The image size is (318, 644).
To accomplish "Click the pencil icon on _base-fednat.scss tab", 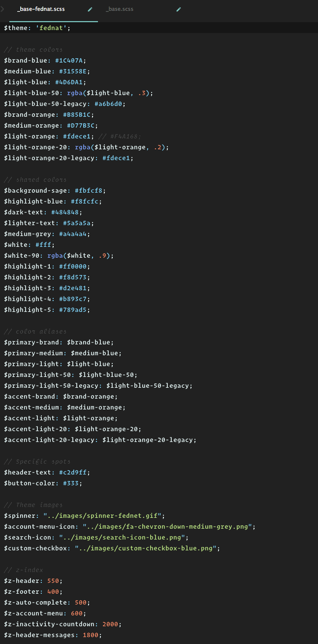I will click(90, 9).
